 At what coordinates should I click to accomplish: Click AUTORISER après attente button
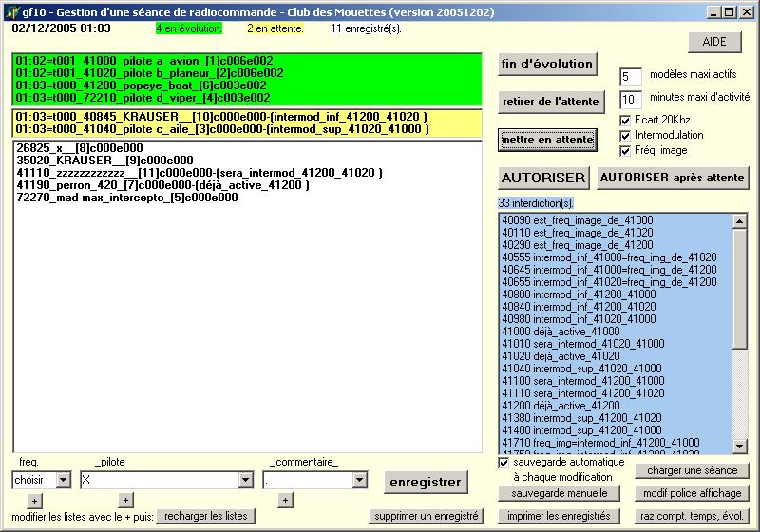[x=673, y=178]
